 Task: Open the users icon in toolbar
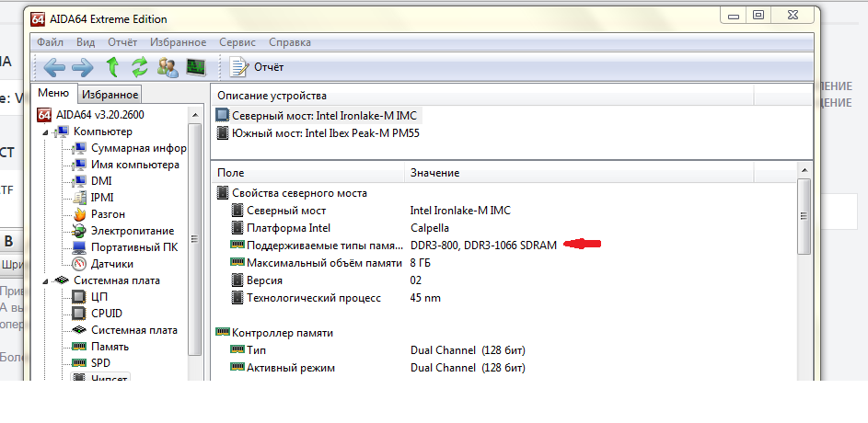tap(168, 67)
